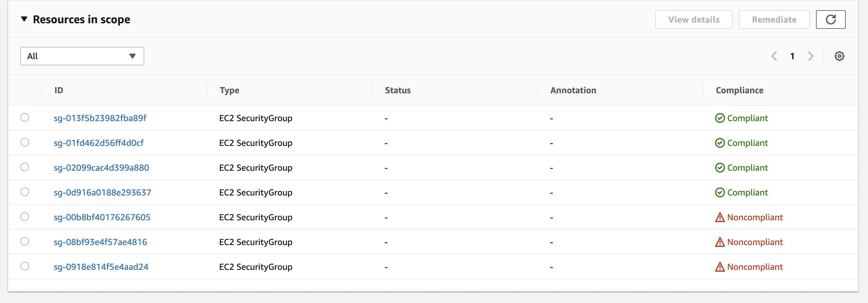Click EC2 SecurityGroup type in sg-0918e814f5e4aad24 row

pyautogui.click(x=256, y=267)
